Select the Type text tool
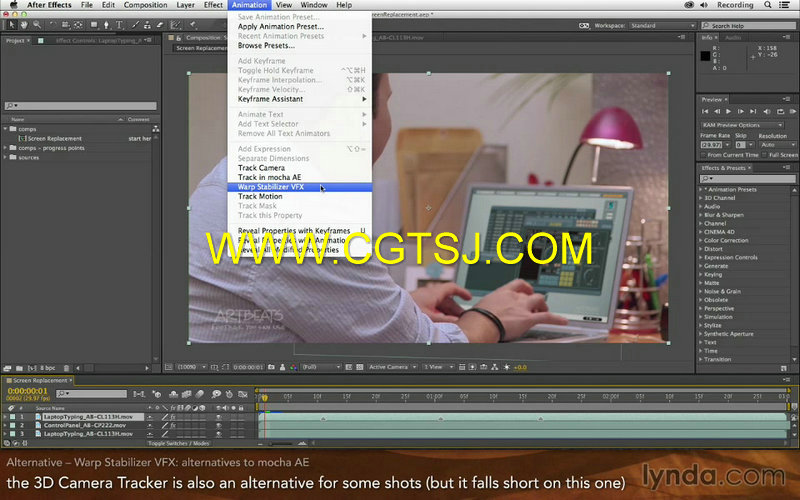This screenshot has height=500, width=800. 119,24
